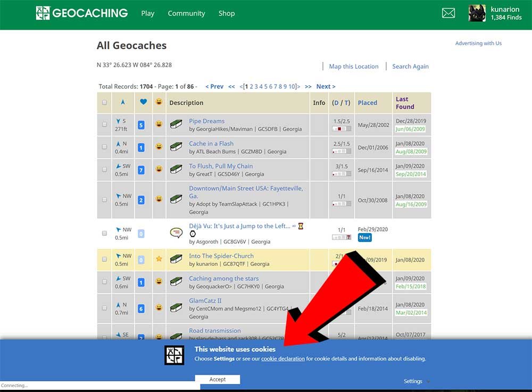Click the cache icon for To Flush, Pull My Chain
Viewport: 532px width, 392px height.
click(176, 169)
